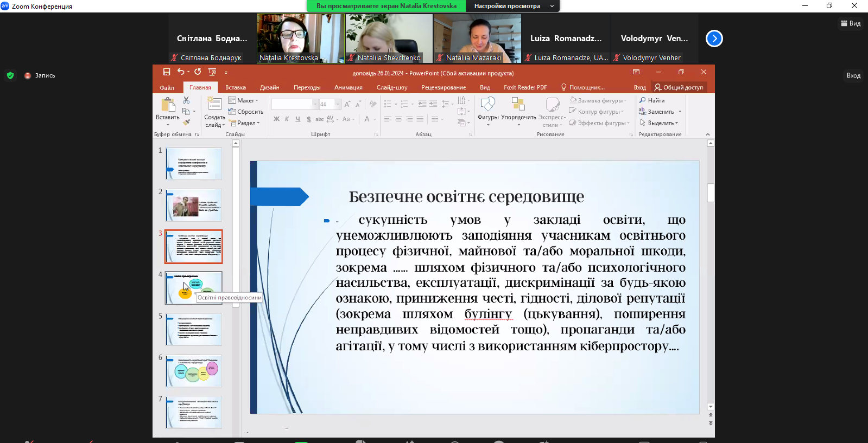Image resolution: width=868 pixels, height=443 pixels.
Task: Click Natalia Krestovska video tile
Action: click(x=300, y=38)
